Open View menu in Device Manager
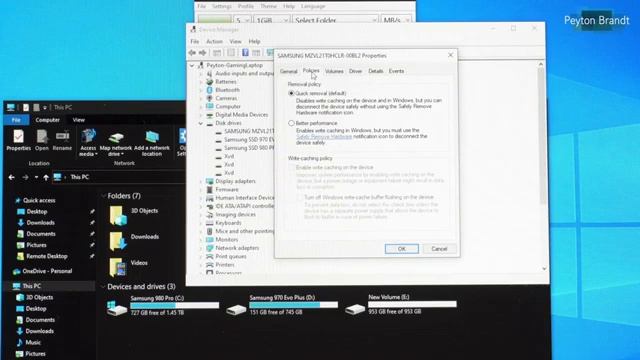 pos(235,42)
